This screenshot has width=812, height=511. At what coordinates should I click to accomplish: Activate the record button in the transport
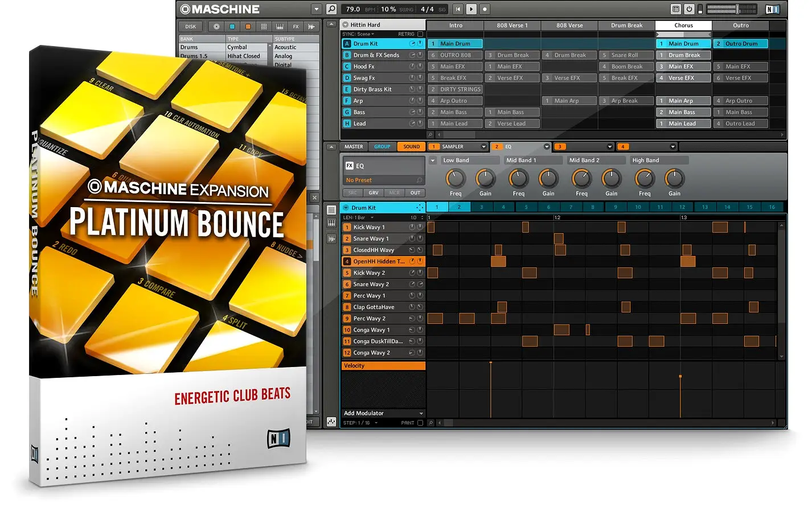[485, 9]
